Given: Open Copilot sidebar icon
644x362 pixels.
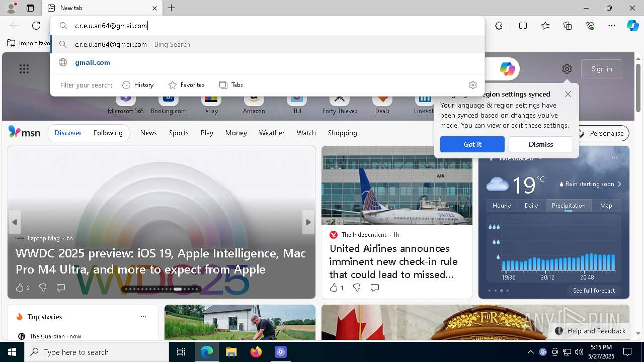Looking at the screenshot, I should click(633, 26).
